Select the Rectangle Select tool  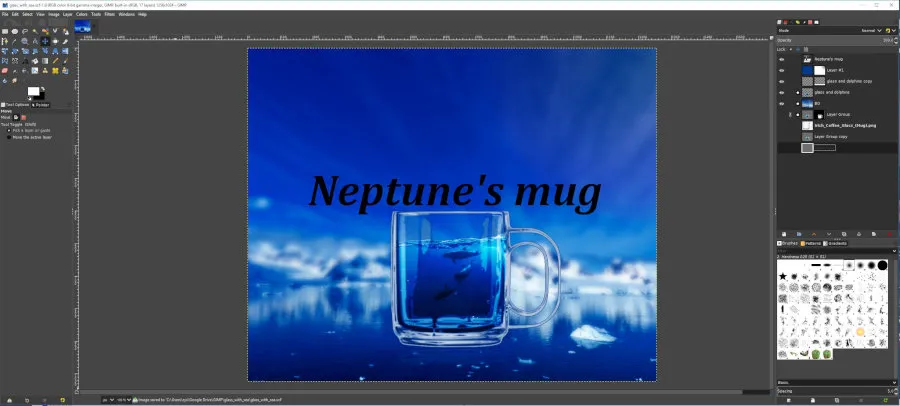(x=5, y=31)
